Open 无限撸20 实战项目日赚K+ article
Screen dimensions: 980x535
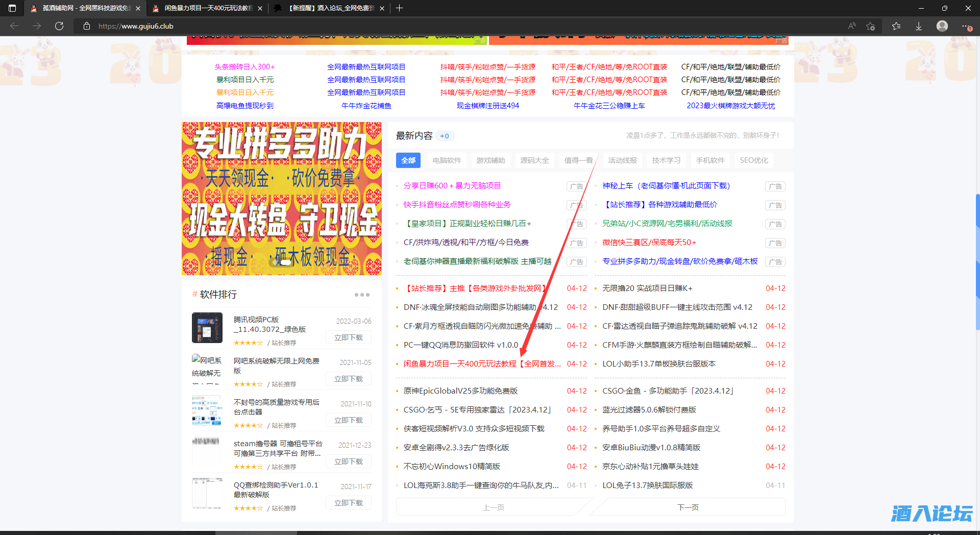point(647,288)
